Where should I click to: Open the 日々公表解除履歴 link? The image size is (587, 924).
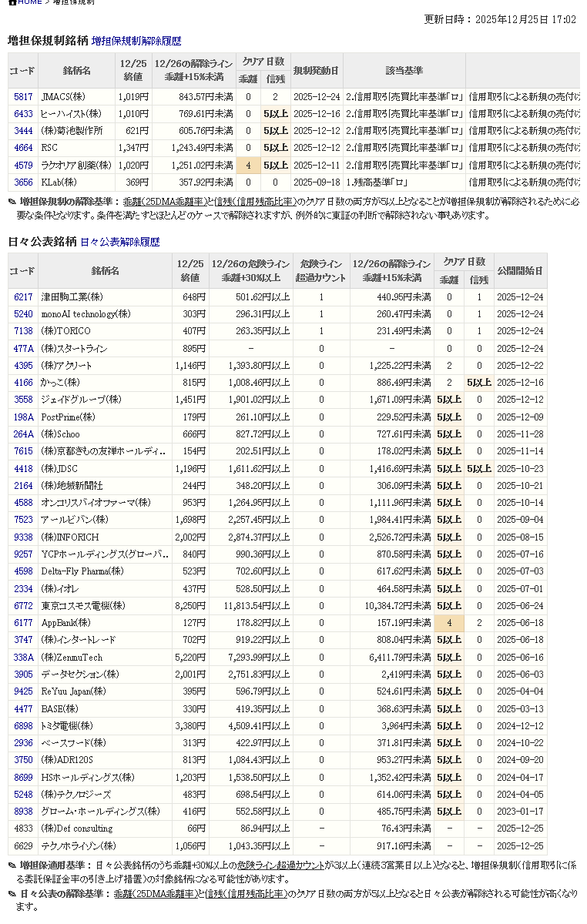click(x=119, y=242)
